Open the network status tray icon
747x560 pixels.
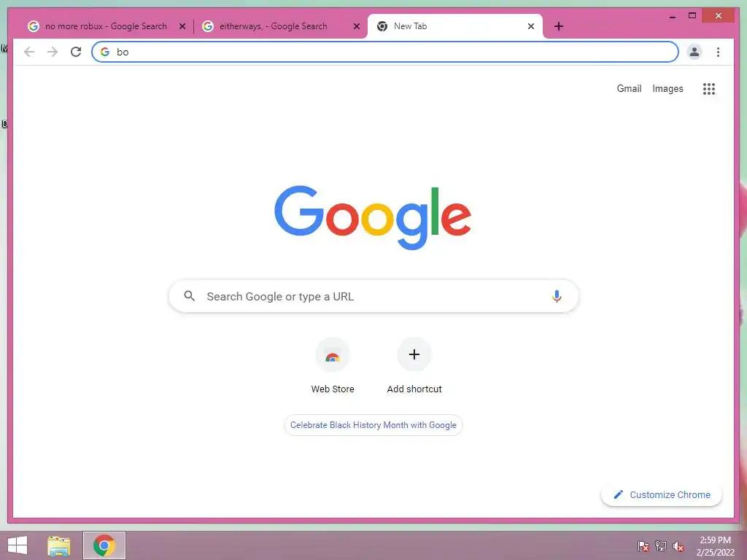point(661,545)
